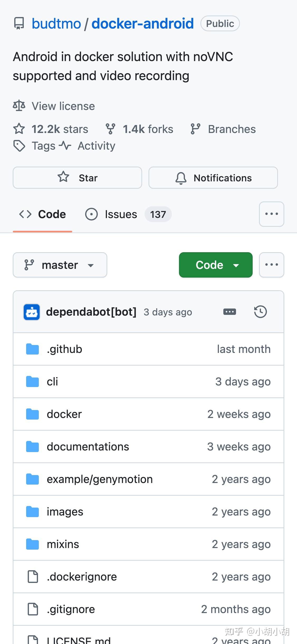The height and width of the screenshot is (644, 297).
Task: Click '2 weeks ago' timestamp in the docker row
Action: 239,414
